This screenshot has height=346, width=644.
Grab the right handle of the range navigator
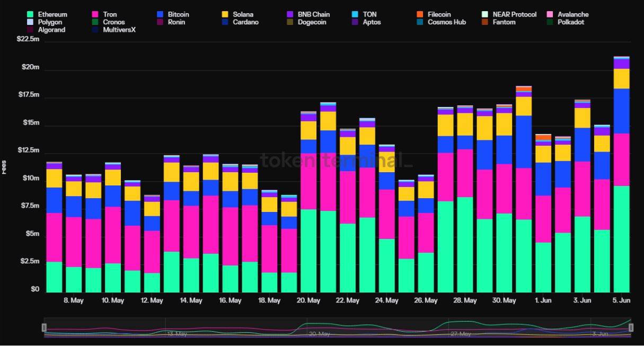click(631, 327)
